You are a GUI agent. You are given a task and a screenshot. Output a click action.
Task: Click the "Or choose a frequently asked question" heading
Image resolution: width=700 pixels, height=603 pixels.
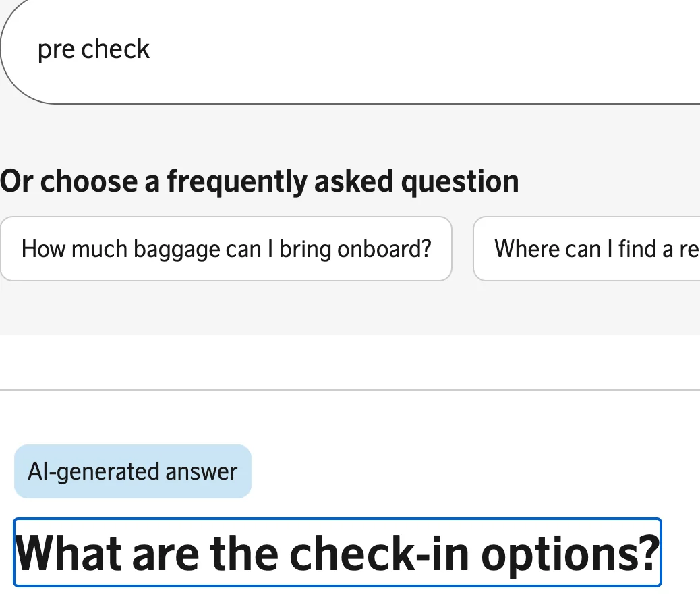pos(260,181)
